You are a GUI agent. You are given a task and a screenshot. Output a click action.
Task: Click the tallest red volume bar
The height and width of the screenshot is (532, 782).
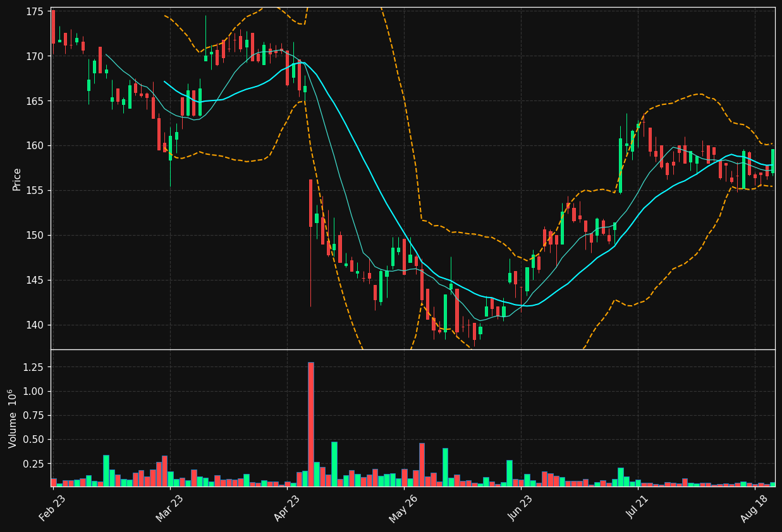[x=310, y=424]
